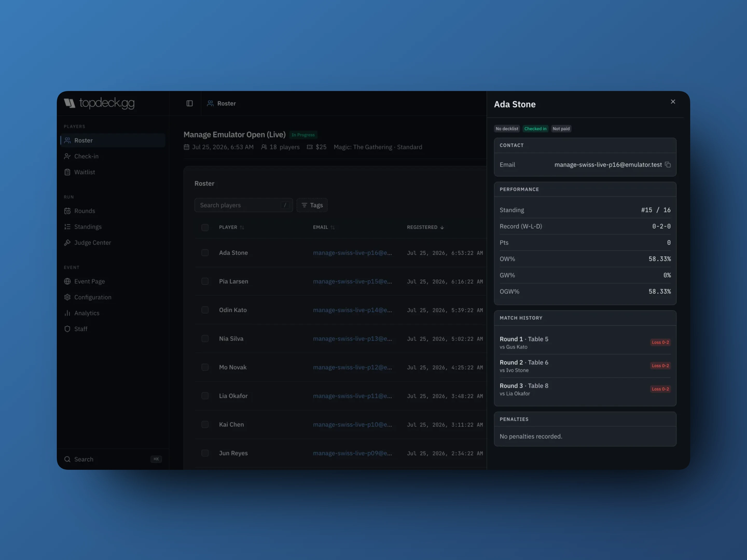Sort by the EMAIL column
Viewport: 747px width, 560px height.
pos(323,228)
